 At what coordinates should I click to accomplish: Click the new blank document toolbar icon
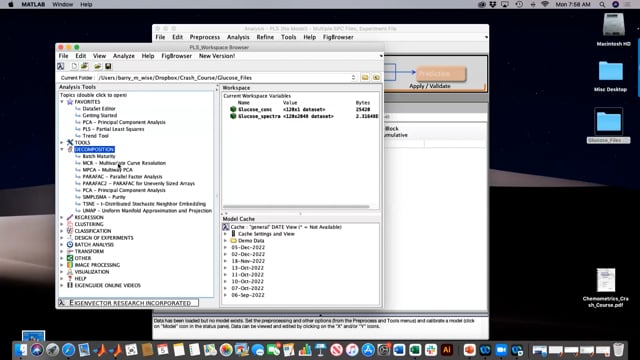point(74,66)
